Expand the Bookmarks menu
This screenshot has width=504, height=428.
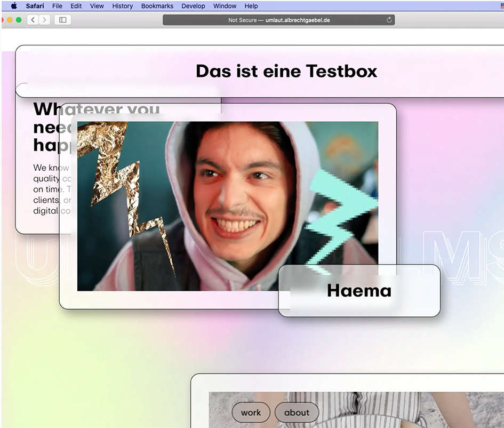157,6
